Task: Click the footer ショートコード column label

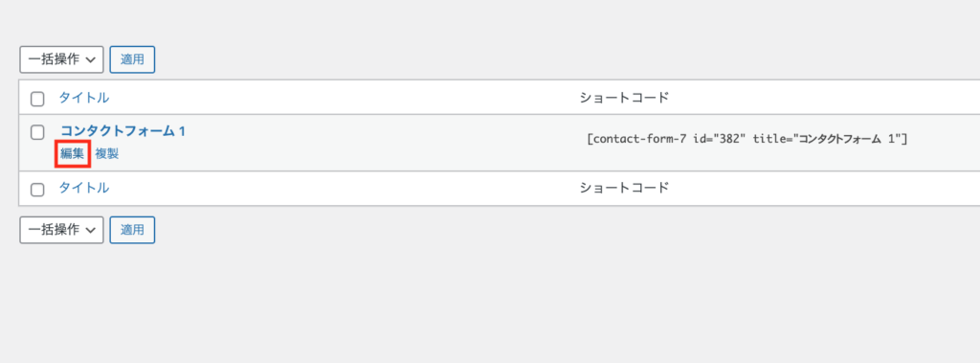Action: (x=624, y=188)
